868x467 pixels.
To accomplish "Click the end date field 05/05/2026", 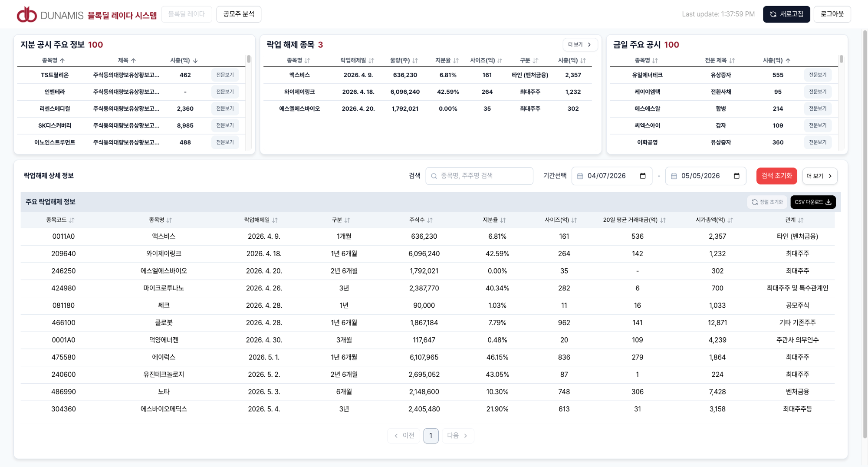I will pos(705,176).
